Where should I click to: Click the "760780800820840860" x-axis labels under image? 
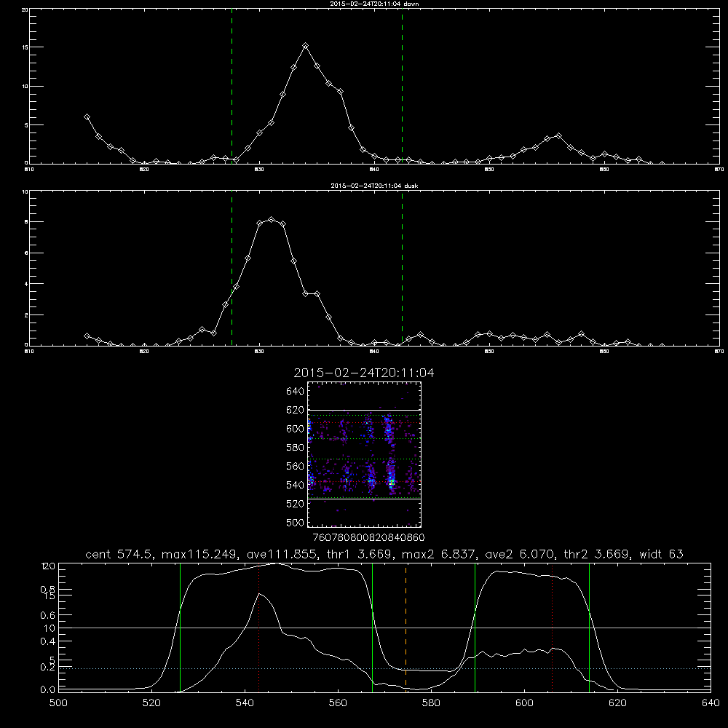(369, 537)
